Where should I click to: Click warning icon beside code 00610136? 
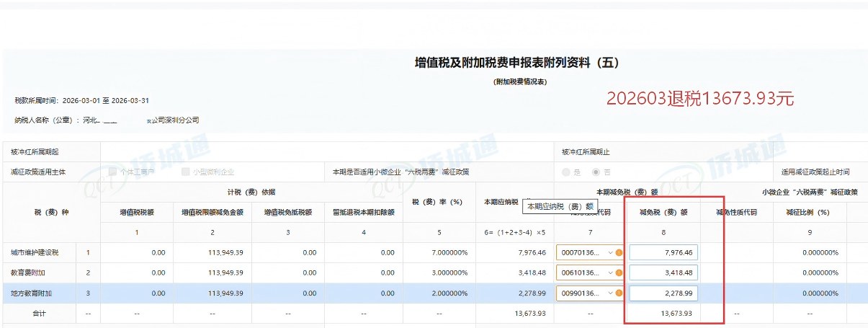pos(619,273)
